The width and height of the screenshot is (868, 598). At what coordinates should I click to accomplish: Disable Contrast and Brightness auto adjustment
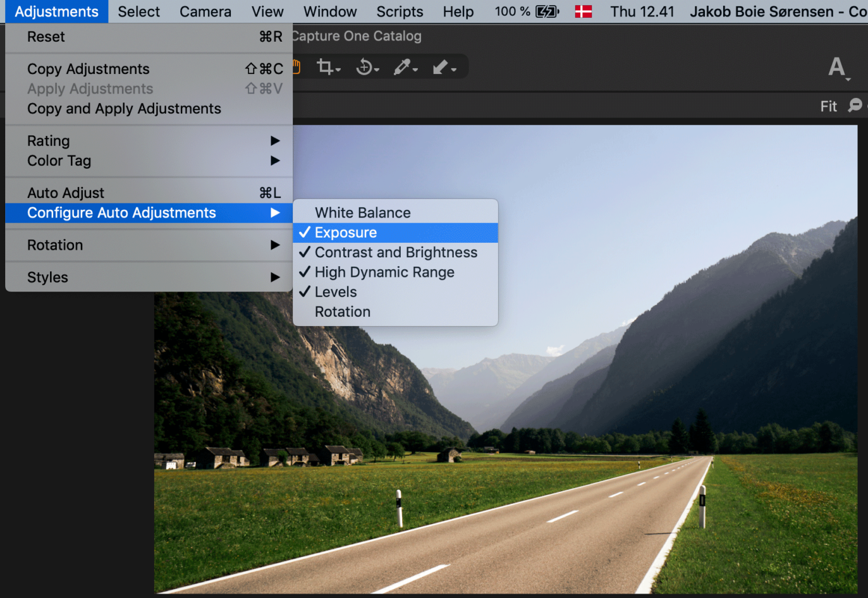pyautogui.click(x=396, y=252)
